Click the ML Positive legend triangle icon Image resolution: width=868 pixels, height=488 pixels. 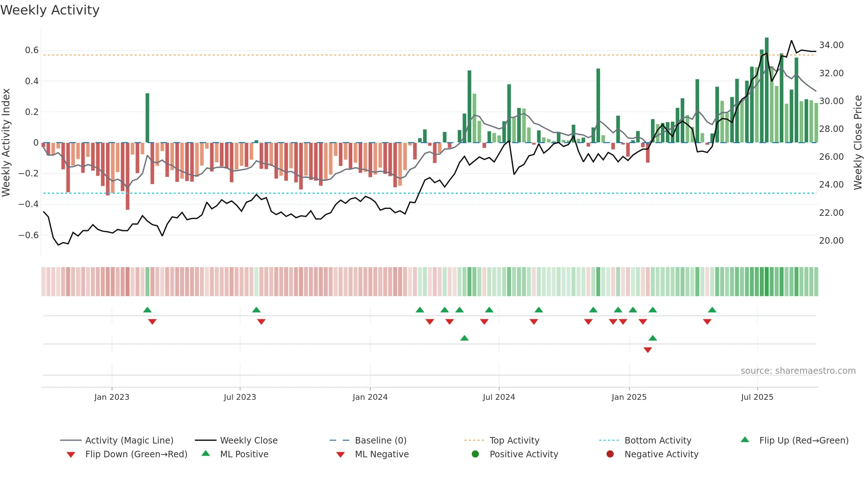[206, 453]
